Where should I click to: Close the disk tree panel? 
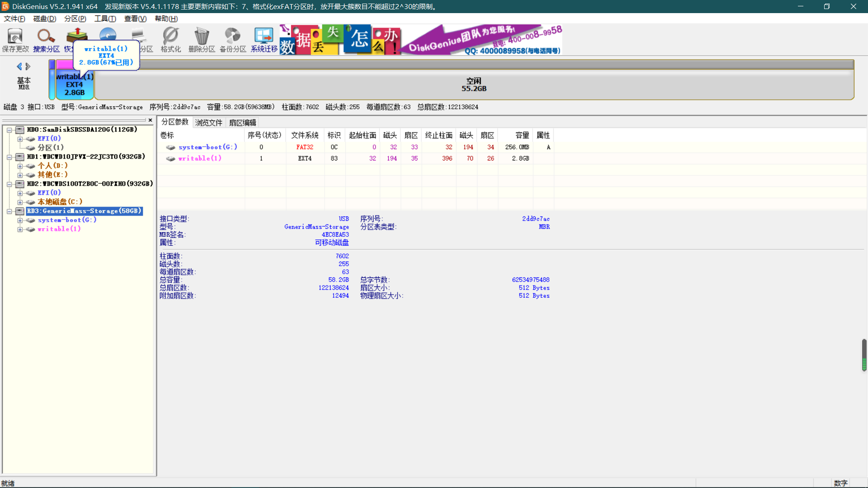pyautogui.click(x=150, y=120)
